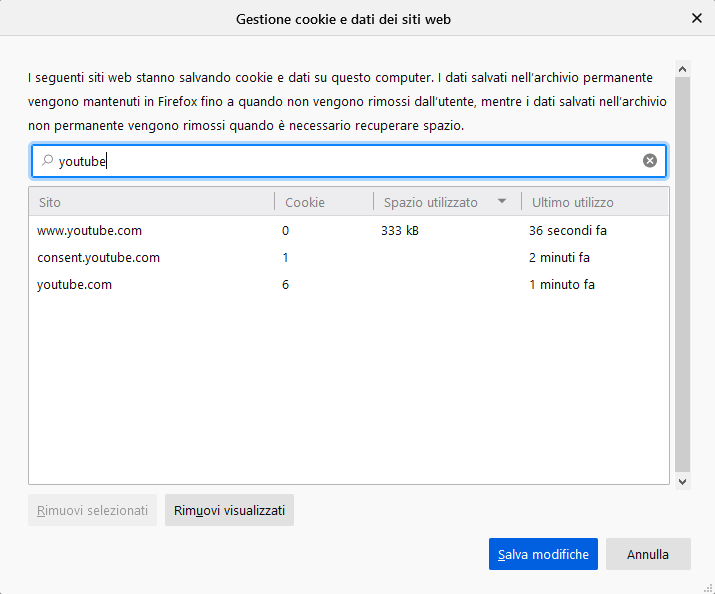Click the dialog resize grip corner
This screenshot has width=715, height=594.
pyautogui.click(x=708, y=588)
